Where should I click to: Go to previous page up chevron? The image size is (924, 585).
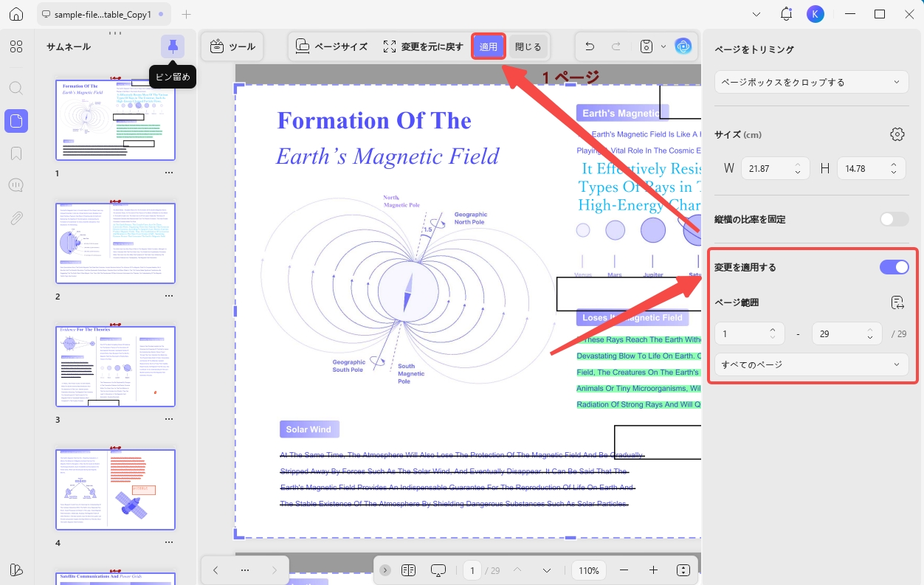coord(517,570)
